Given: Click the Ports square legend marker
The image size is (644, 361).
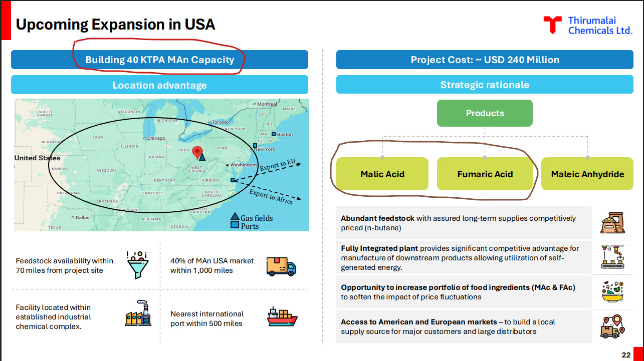Looking at the screenshot, I should 235,225.
